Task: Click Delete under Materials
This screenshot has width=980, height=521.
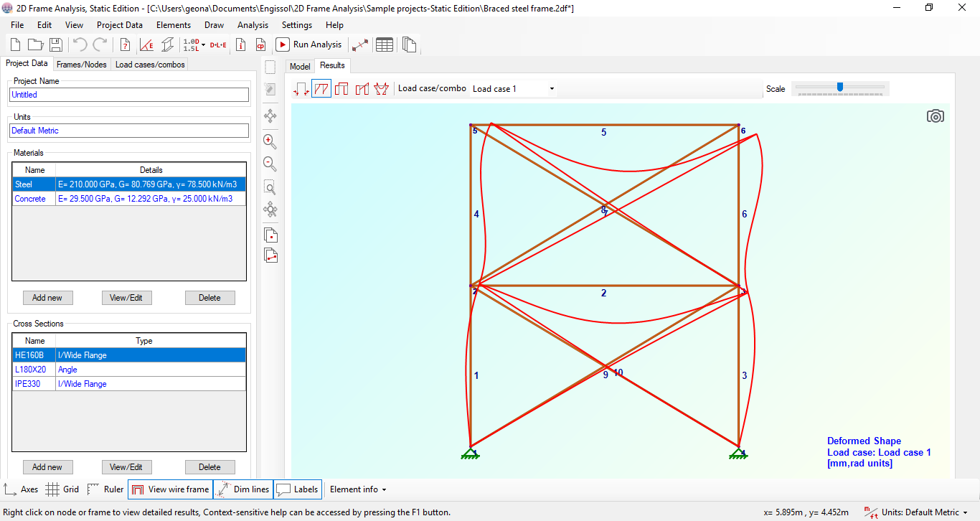Action: pos(209,298)
